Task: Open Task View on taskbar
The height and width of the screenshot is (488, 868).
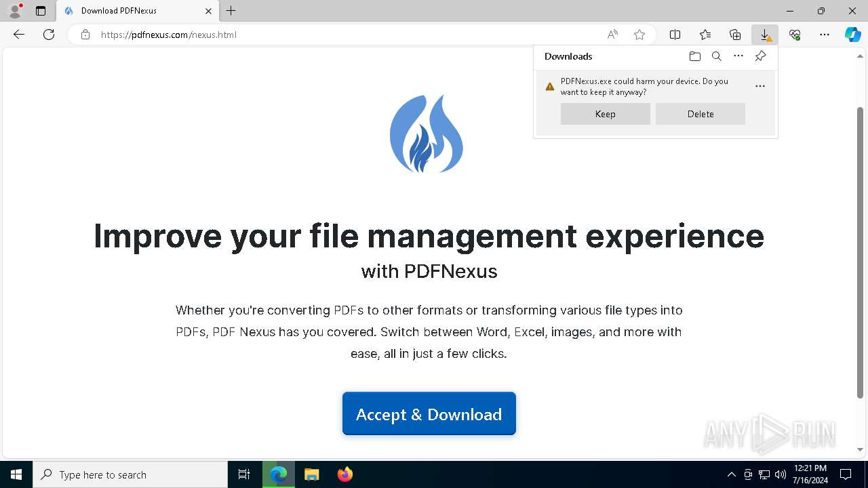Action: pyautogui.click(x=244, y=474)
